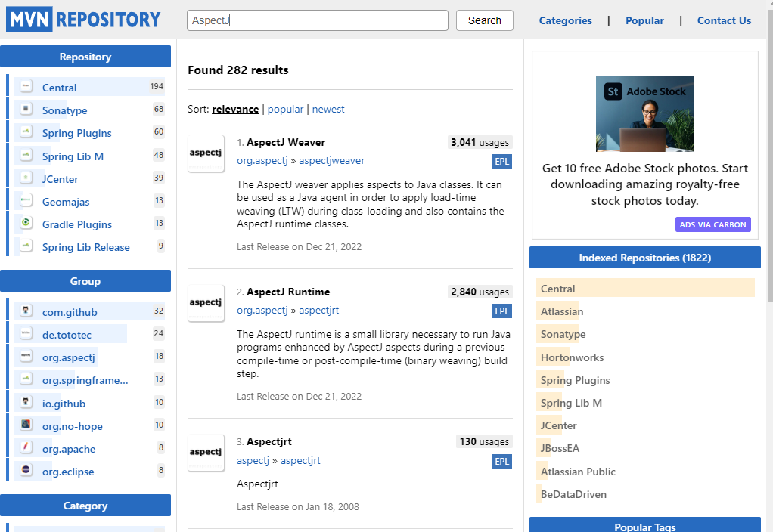The image size is (773, 532).
Task: Open the aspectjweaver artifact link
Action: point(332,161)
